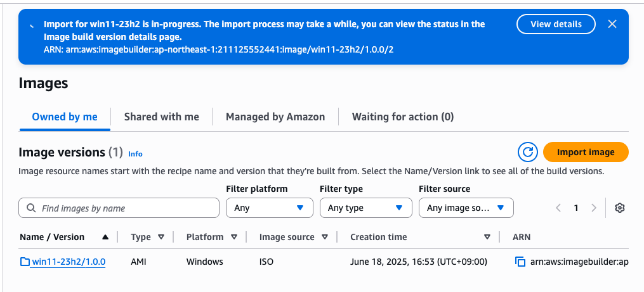Click the Import image button

(585, 152)
